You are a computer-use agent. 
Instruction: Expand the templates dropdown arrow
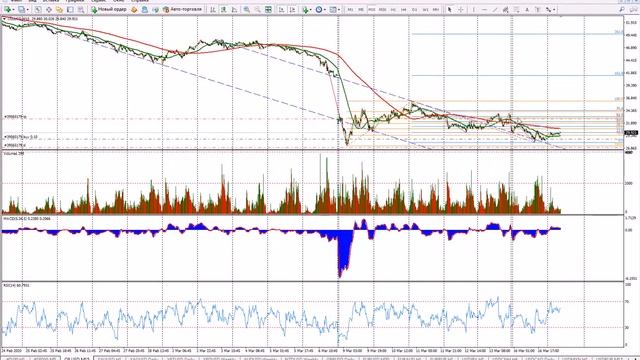coord(339,9)
